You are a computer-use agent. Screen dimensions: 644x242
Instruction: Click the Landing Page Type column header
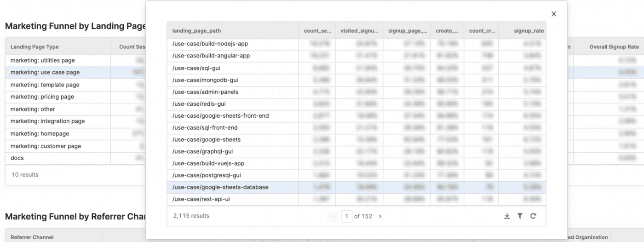(x=34, y=47)
